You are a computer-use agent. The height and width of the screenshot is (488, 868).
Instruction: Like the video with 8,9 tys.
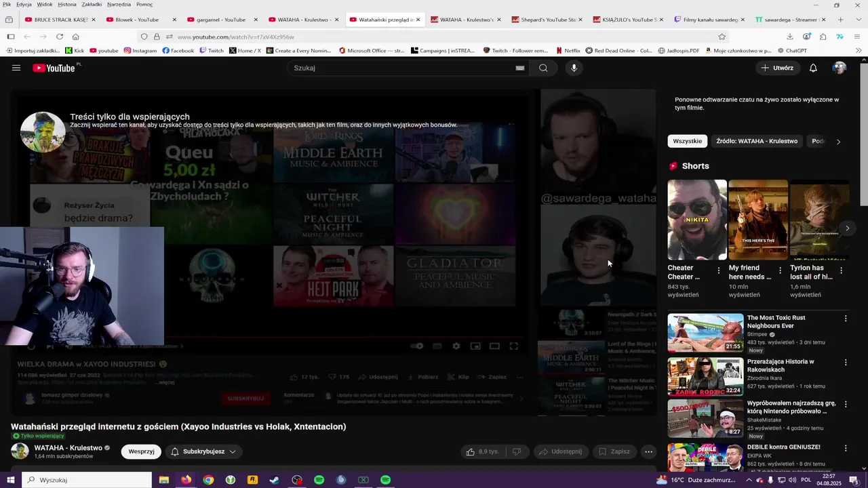click(x=483, y=451)
